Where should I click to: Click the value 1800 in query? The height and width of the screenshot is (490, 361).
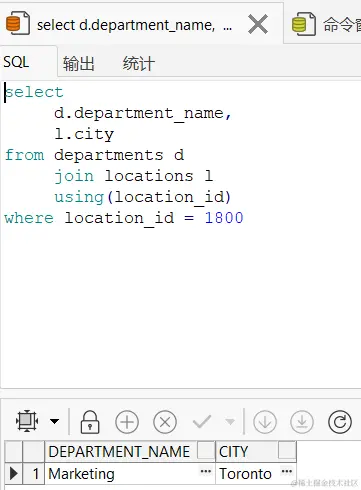[224, 218]
